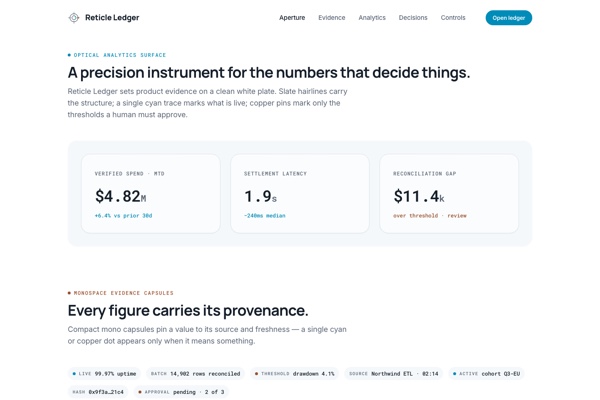This screenshot has height=400, width=600.
Task: Open the Aperture nav item
Action: coord(292,18)
